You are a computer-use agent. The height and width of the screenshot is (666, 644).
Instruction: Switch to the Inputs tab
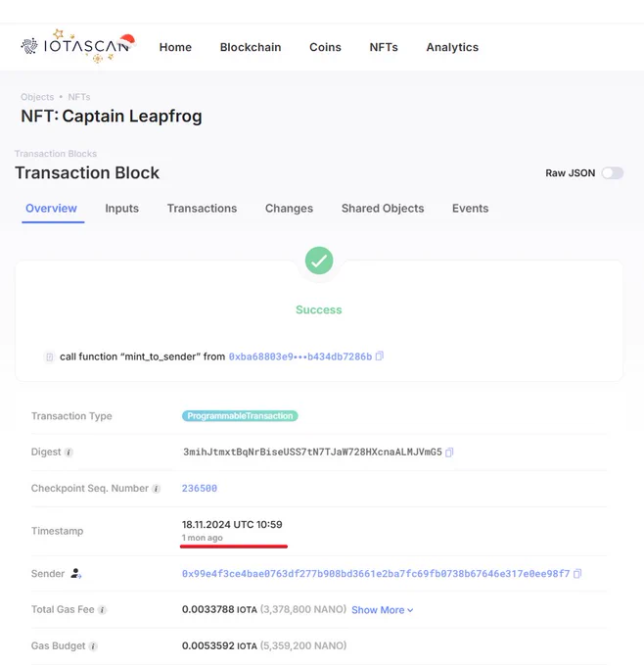[121, 209]
